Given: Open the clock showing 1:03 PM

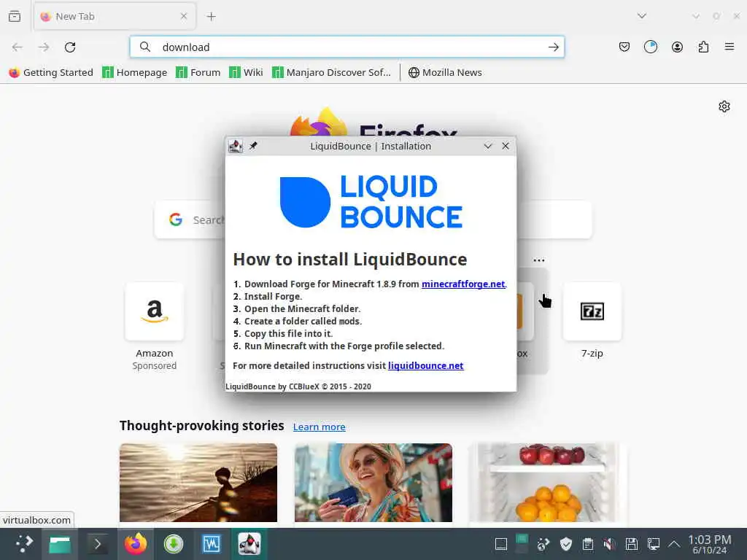Looking at the screenshot, I should coord(709,544).
